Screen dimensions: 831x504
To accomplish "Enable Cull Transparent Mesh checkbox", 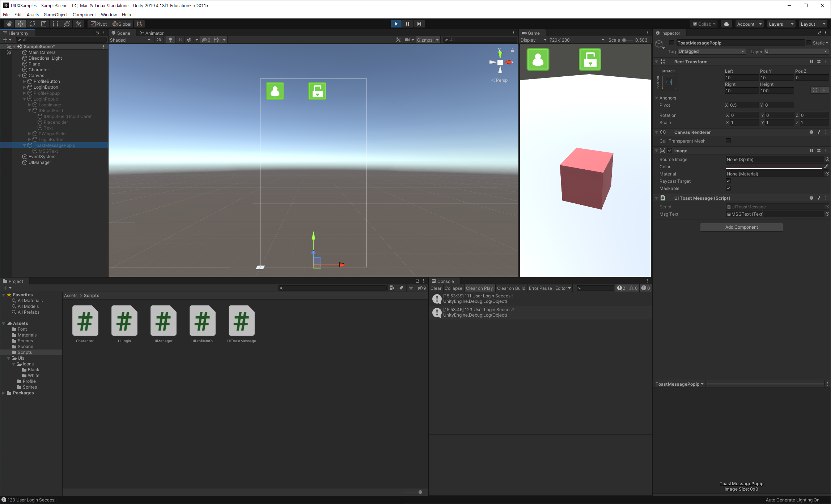I will 728,141.
